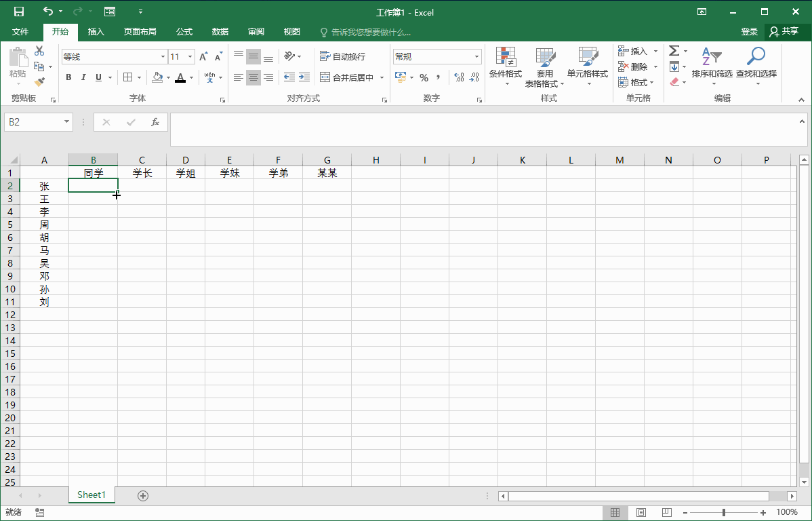Viewport: 812px width, 521px height.
Task: Click the zoom slider handle
Action: pyautogui.click(x=724, y=512)
